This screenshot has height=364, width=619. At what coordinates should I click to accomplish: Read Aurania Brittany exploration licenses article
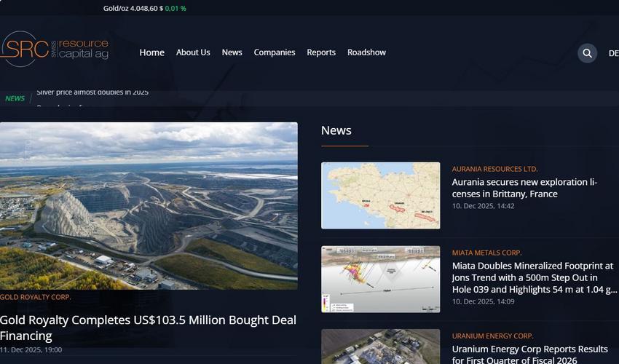(524, 188)
